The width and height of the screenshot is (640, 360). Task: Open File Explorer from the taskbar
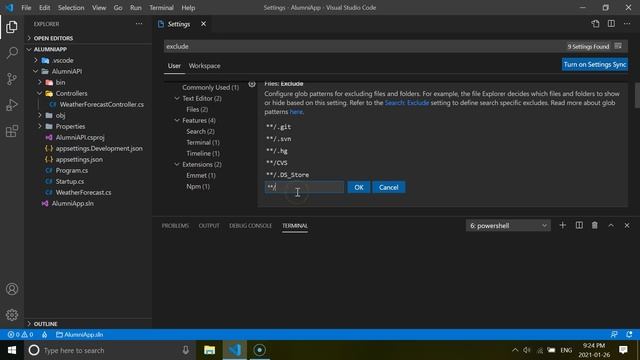(209, 350)
